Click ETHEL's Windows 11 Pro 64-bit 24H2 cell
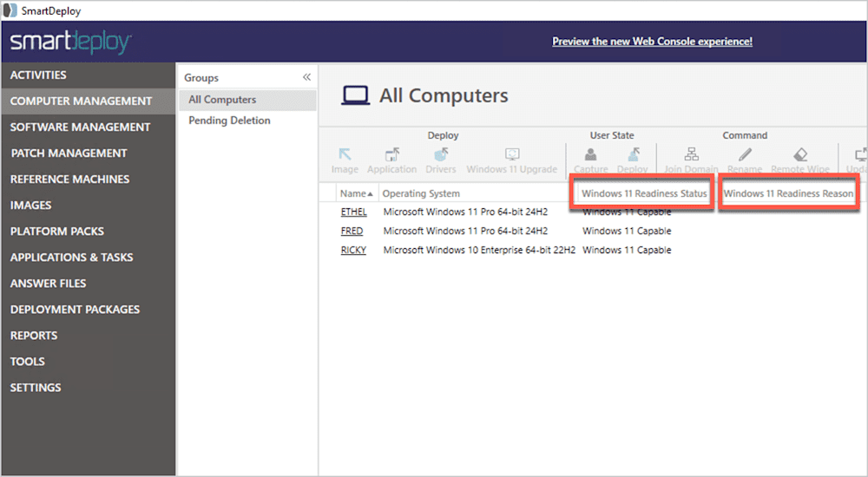868x477 pixels. coord(465,212)
